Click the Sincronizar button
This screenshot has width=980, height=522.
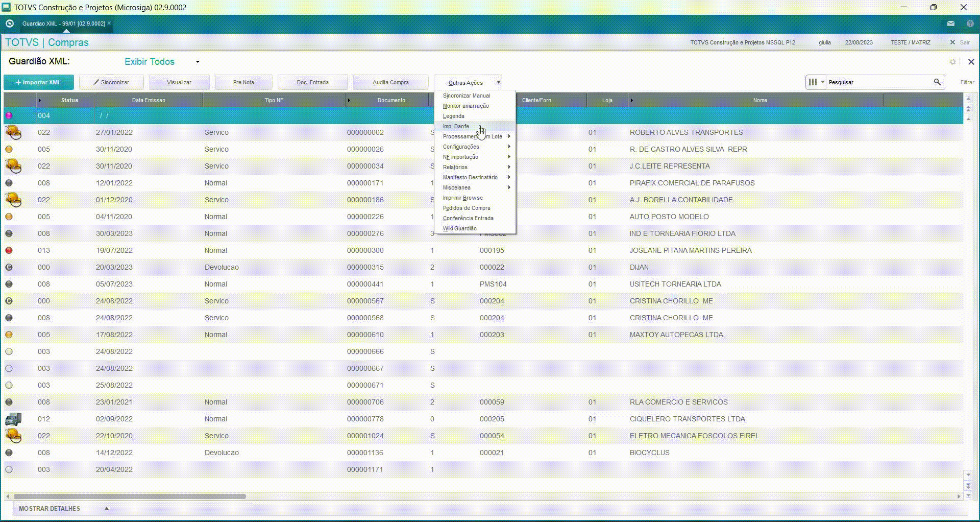pyautogui.click(x=111, y=82)
